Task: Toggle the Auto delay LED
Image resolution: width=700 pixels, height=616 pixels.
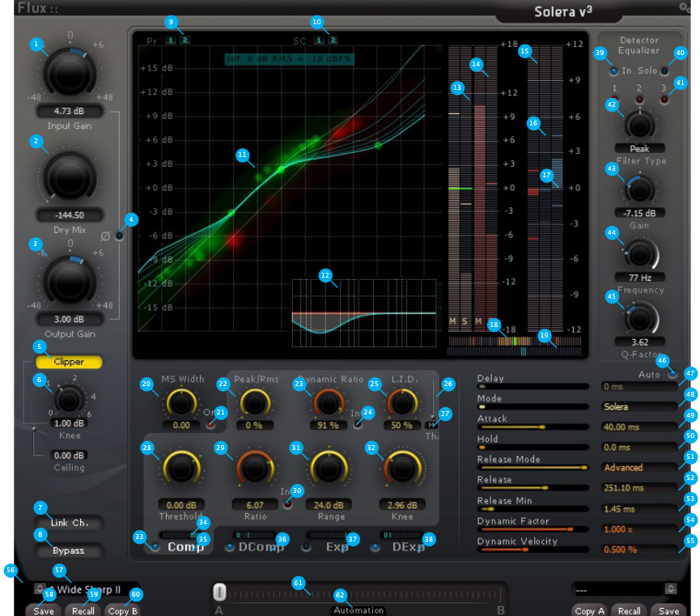Action: [x=672, y=374]
